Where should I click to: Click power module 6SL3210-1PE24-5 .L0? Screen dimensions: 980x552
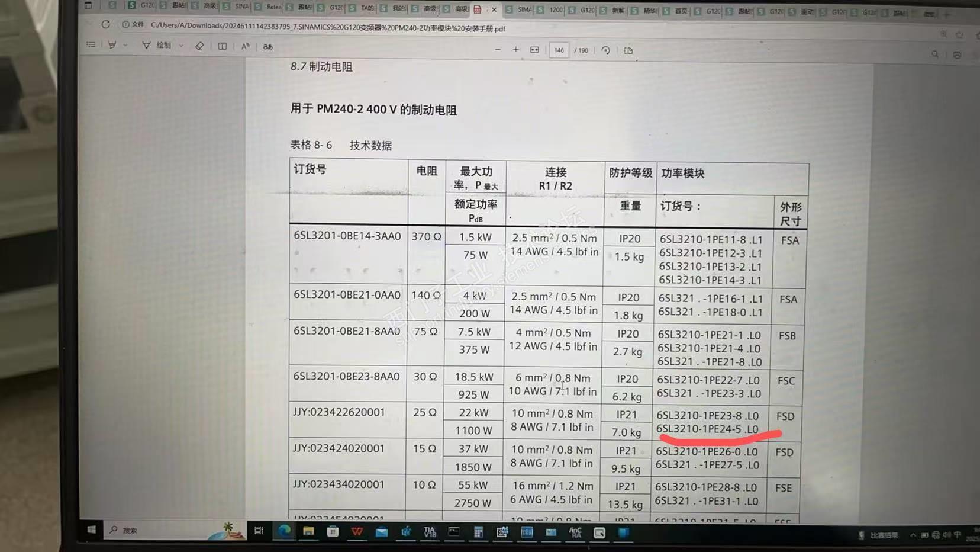pos(707,429)
